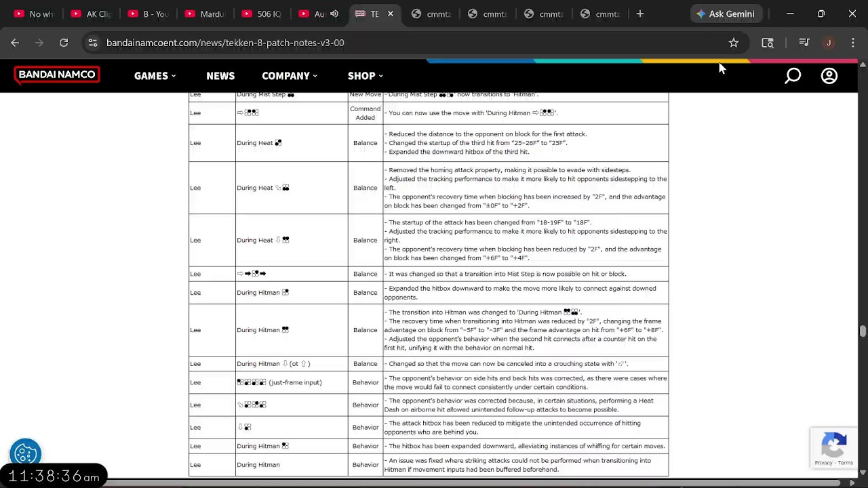Click 'Balance' cell in crouching-cancel row
The width and height of the screenshot is (868, 488).
[x=365, y=364]
